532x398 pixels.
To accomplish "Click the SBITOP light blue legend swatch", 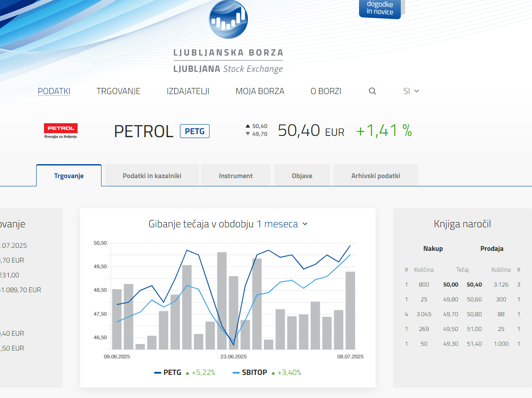I will pyautogui.click(x=236, y=373).
